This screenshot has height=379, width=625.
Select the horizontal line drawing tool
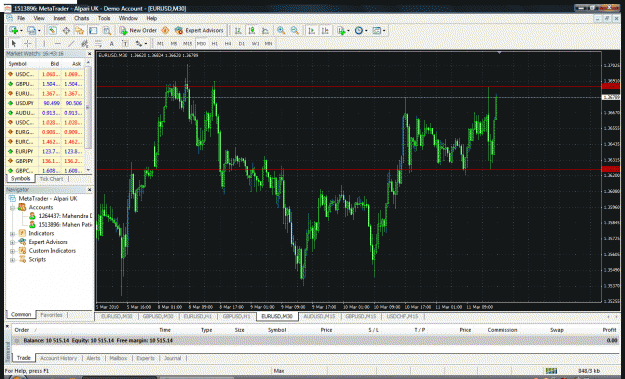[58, 43]
